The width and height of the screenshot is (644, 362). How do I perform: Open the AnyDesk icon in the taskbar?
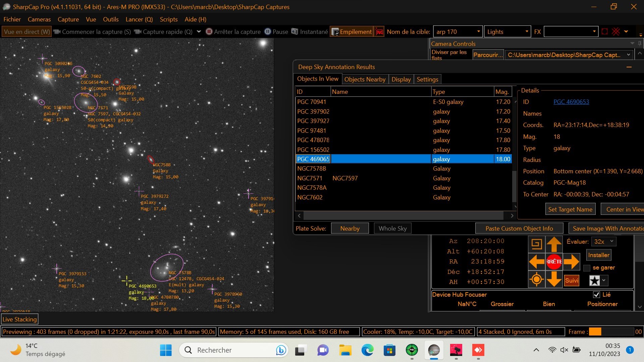tap(478, 350)
